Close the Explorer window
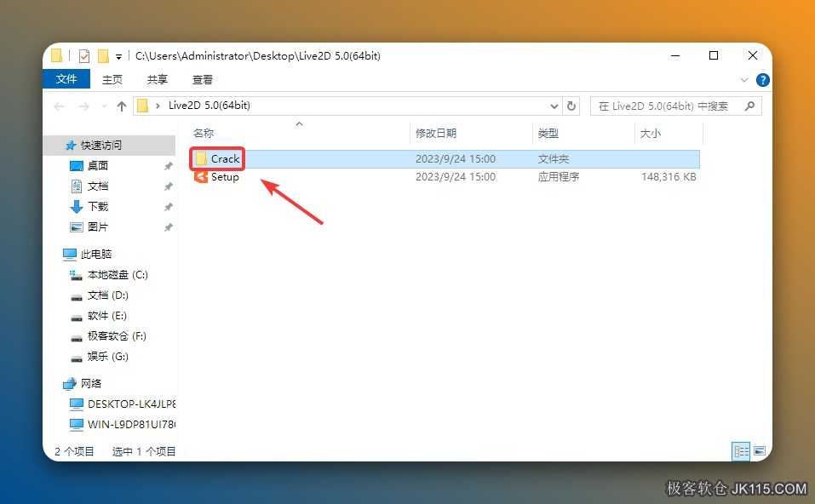The height and width of the screenshot is (504, 815). pos(752,55)
